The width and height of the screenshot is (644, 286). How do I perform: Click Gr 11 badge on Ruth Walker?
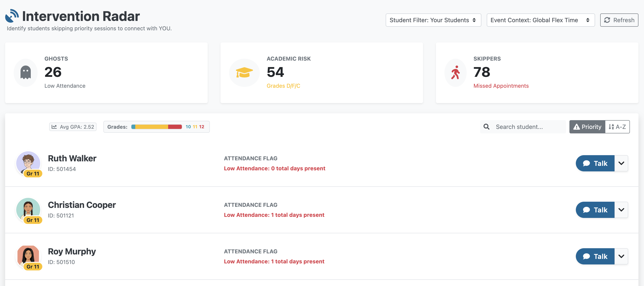click(x=33, y=174)
